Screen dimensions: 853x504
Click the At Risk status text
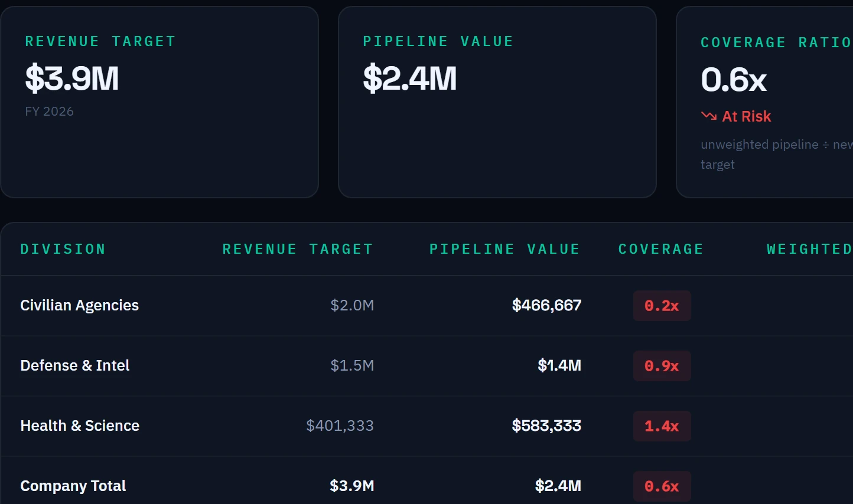click(x=747, y=116)
